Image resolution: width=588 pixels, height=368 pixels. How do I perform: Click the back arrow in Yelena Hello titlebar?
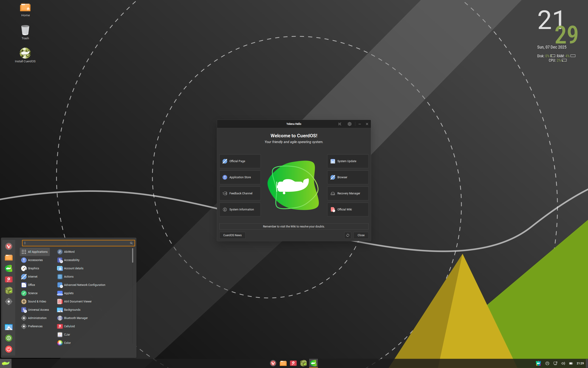[x=340, y=124]
